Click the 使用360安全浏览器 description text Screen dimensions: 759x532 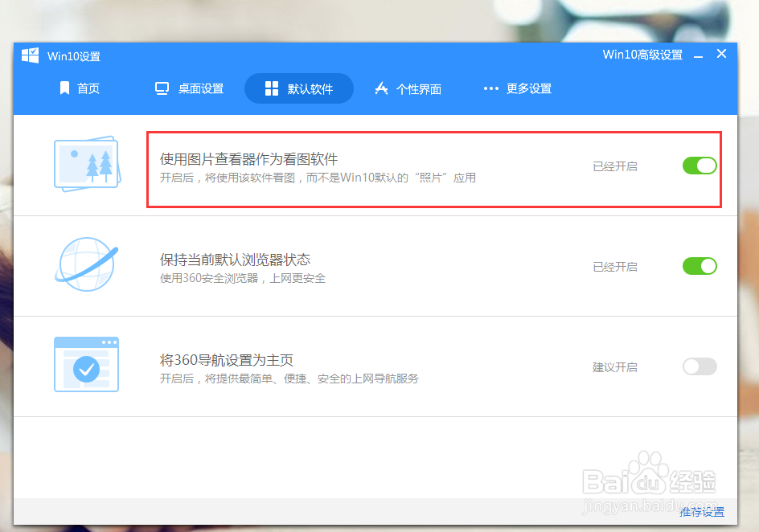pyautogui.click(x=243, y=278)
